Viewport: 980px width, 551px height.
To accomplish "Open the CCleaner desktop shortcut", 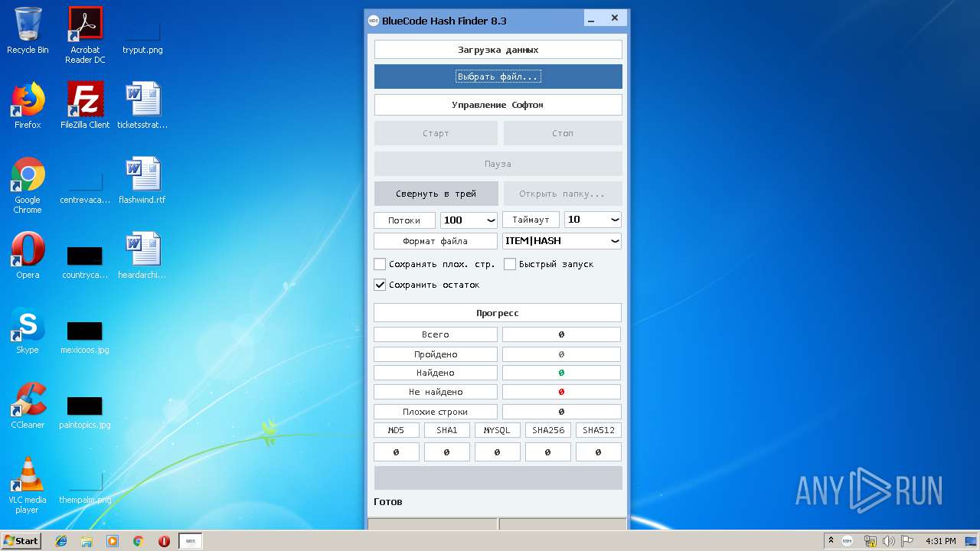I will tap(28, 406).
